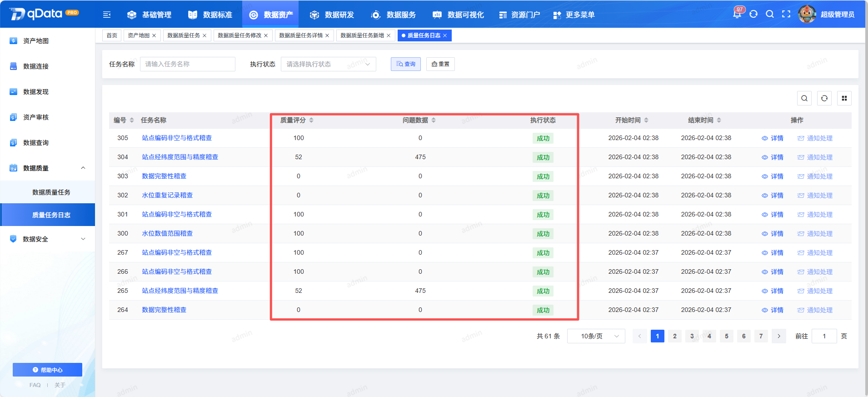Sort by 质量评分 column arrows
Viewport: 868px width, 397px height.
click(311, 120)
